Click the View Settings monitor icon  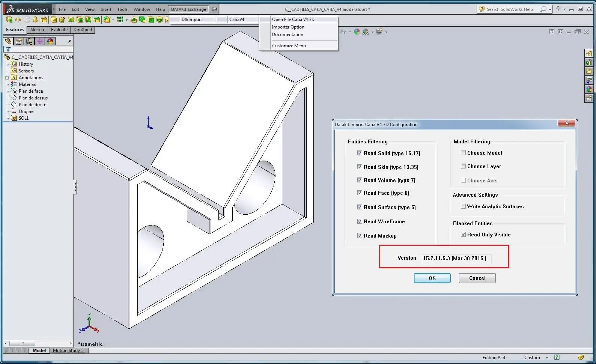(x=379, y=32)
